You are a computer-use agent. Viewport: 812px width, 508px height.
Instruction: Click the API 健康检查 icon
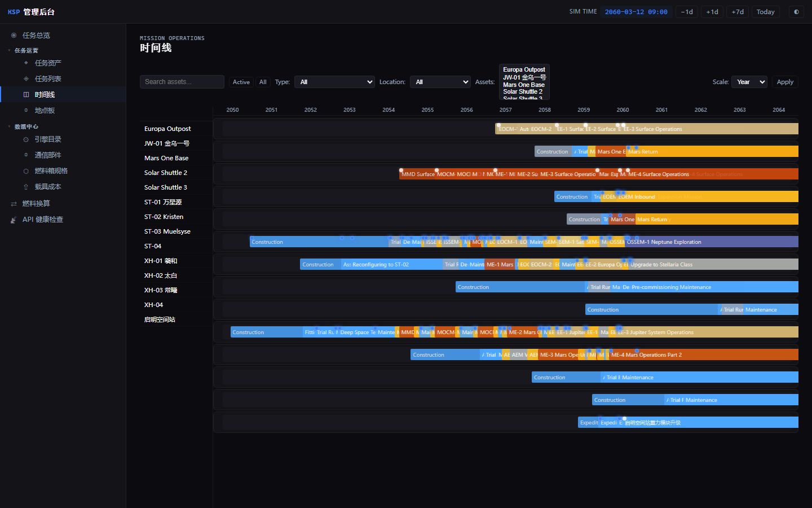pyautogui.click(x=14, y=219)
